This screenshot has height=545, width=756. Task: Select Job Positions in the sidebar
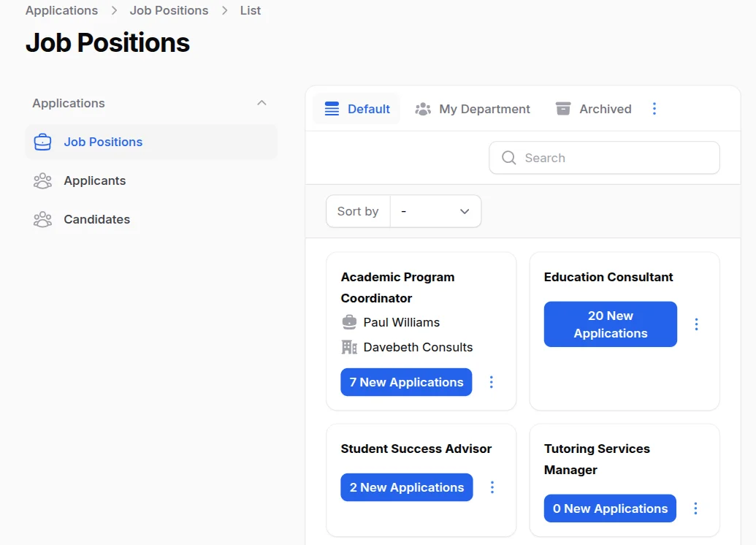point(151,142)
